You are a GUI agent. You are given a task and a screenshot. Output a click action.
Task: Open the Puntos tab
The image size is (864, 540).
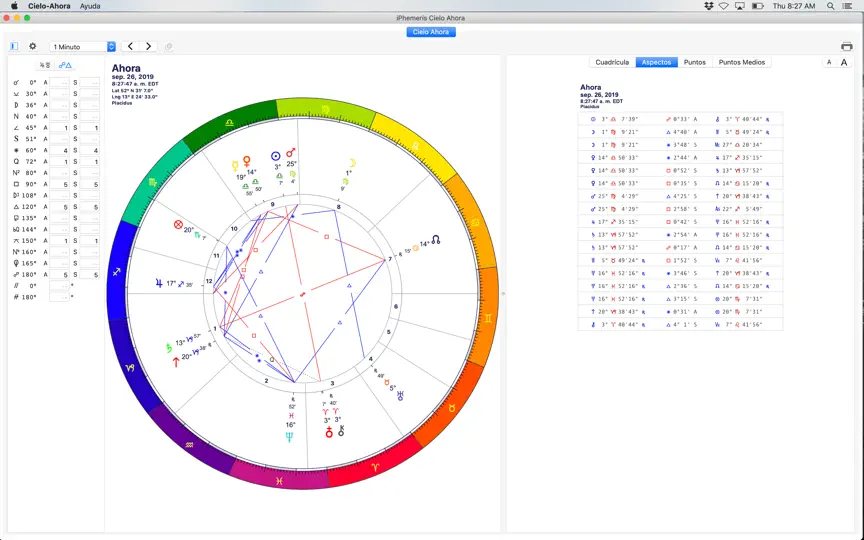point(694,62)
